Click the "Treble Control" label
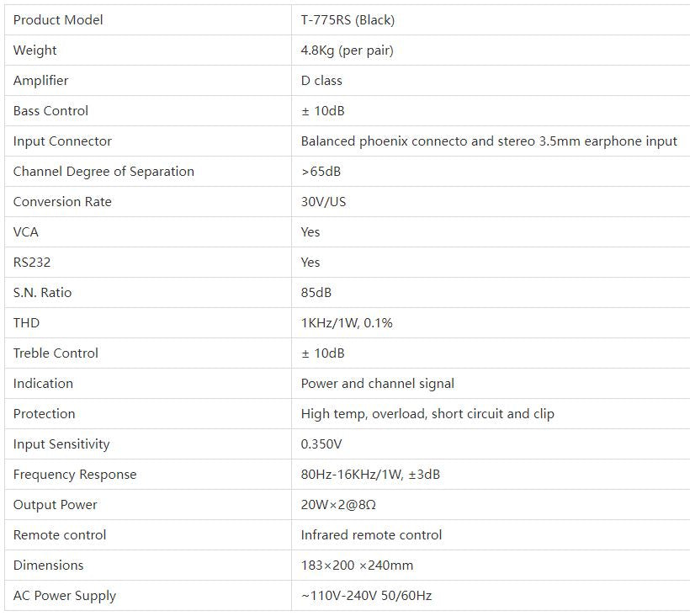The image size is (690, 616). point(56,353)
